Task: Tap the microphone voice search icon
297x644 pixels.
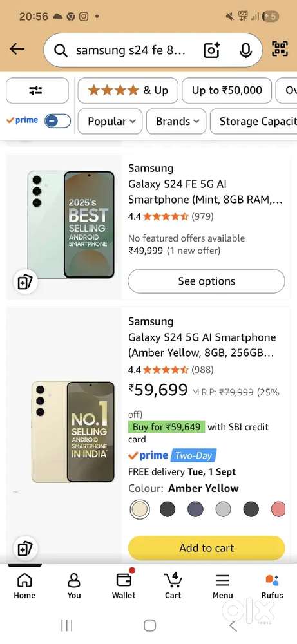Action: [245, 50]
